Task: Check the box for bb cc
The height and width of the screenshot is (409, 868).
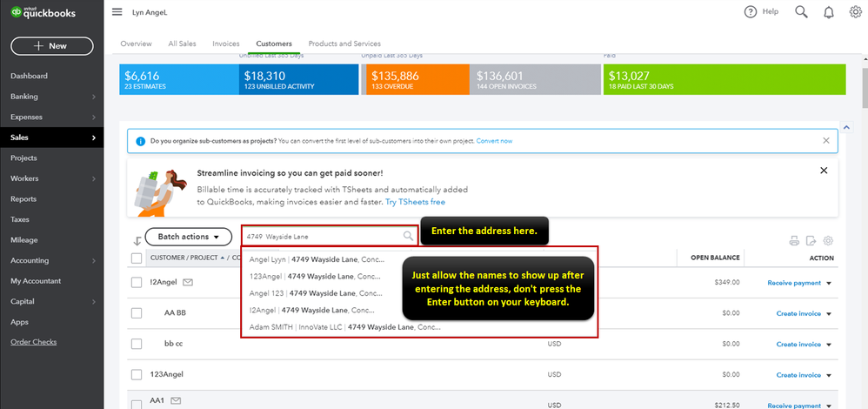Action: point(137,344)
